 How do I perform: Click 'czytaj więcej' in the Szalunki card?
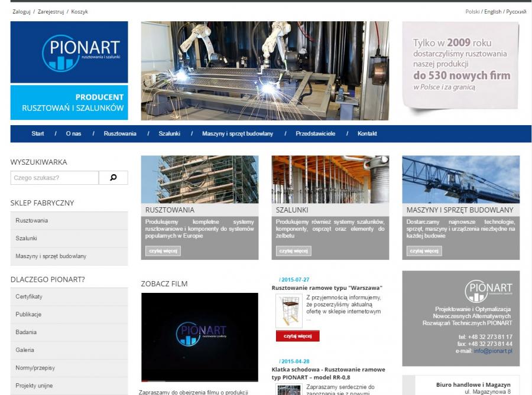click(x=293, y=251)
